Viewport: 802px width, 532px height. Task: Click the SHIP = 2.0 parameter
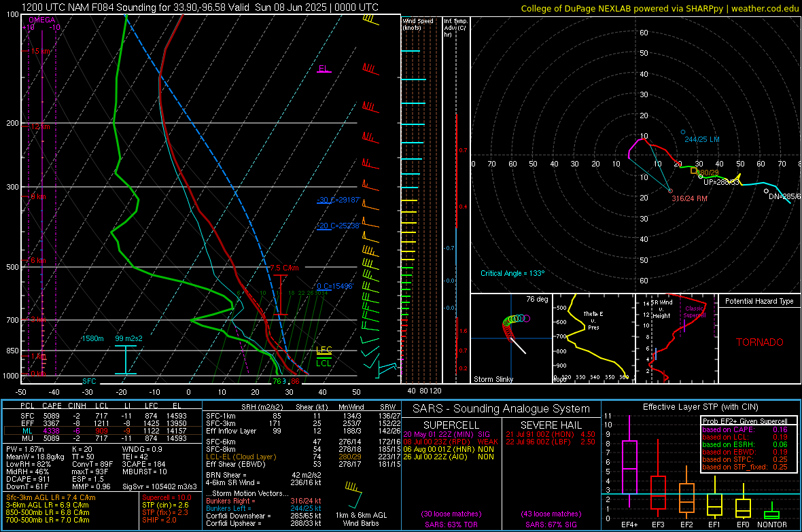tap(159, 520)
